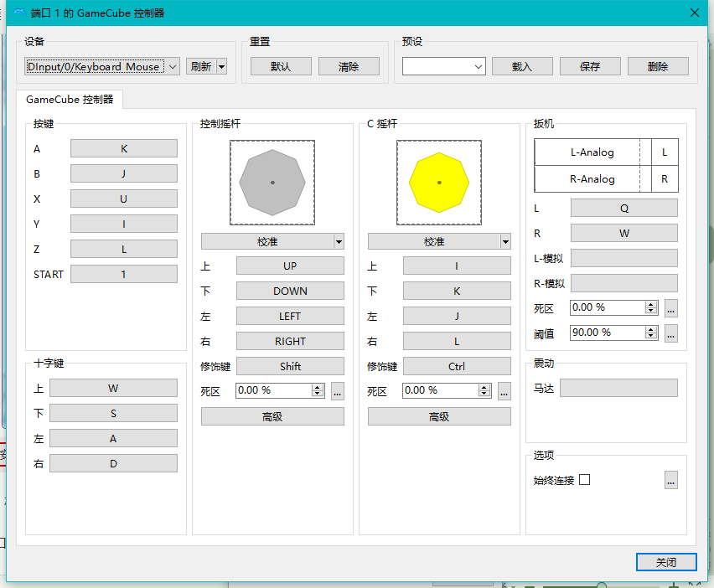The width and height of the screenshot is (714, 588).
Task: Rebind control stick down mapped to DOWN
Action: 290,291
